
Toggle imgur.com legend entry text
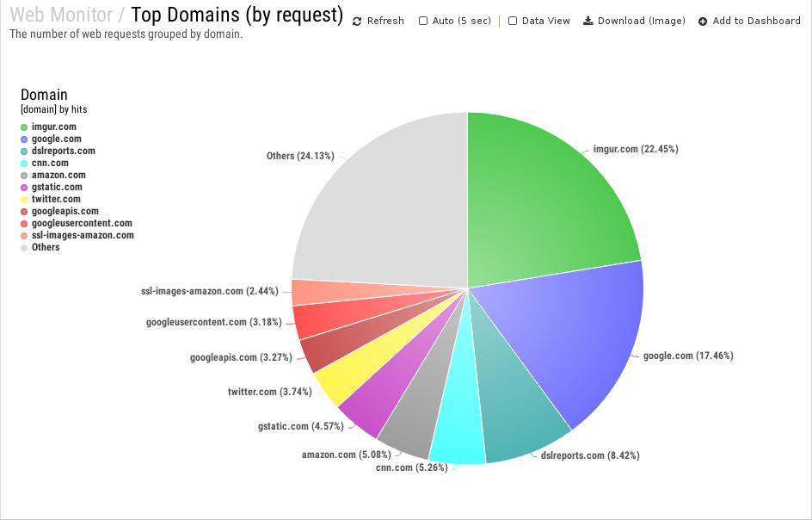click(54, 127)
